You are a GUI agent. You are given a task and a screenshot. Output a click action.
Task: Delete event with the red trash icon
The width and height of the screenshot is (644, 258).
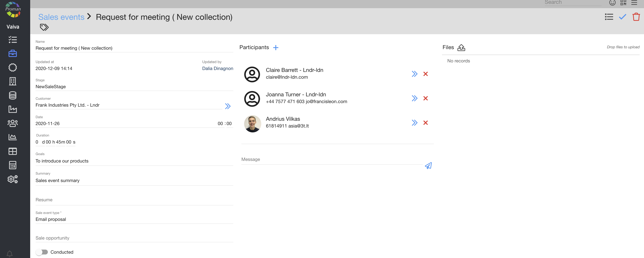pos(636,17)
